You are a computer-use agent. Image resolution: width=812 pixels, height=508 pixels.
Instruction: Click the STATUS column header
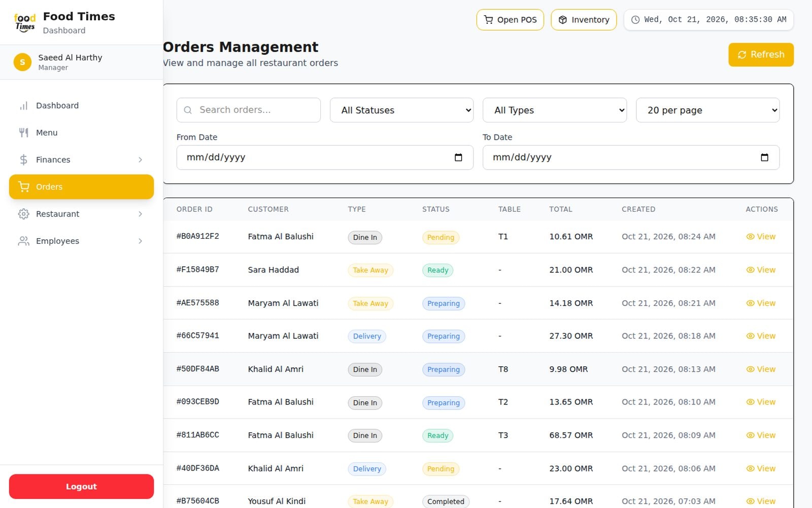(x=436, y=209)
